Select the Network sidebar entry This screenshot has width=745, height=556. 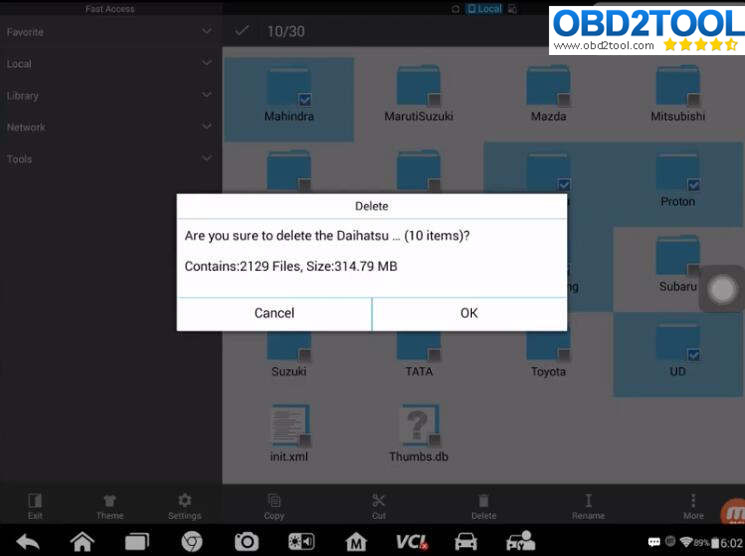[x=26, y=127]
